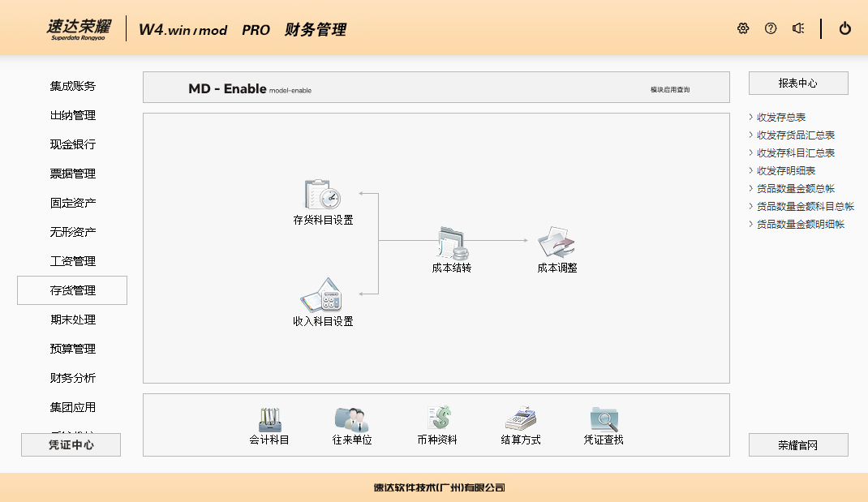Open 凭证查找 search folder icon

coord(604,419)
